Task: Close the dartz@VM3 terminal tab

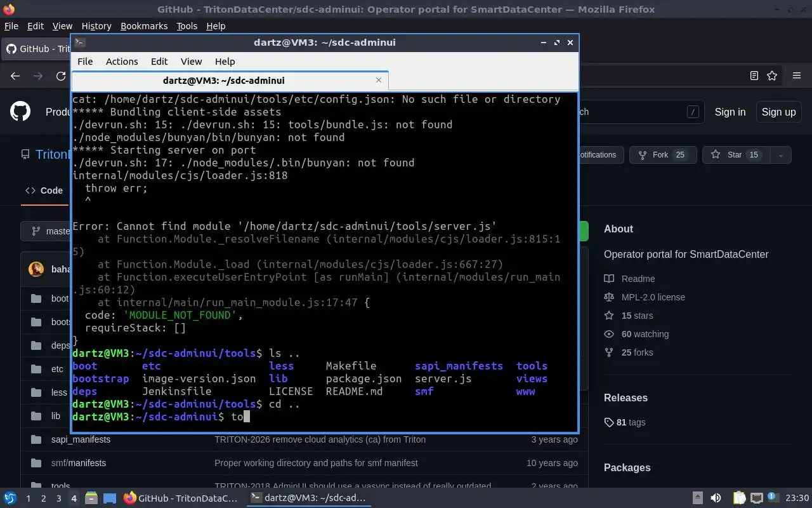Action: click(379, 80)
